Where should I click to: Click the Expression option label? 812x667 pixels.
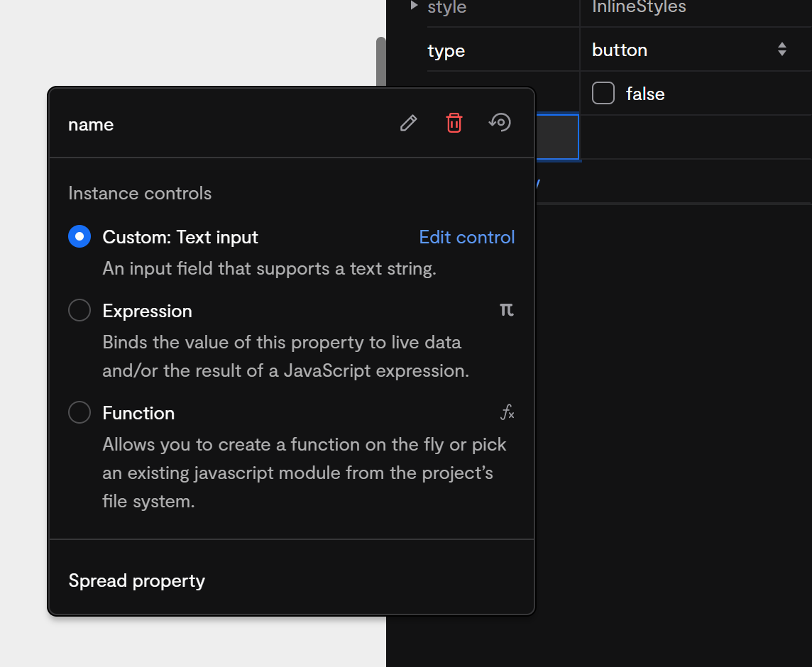point(147,311)
